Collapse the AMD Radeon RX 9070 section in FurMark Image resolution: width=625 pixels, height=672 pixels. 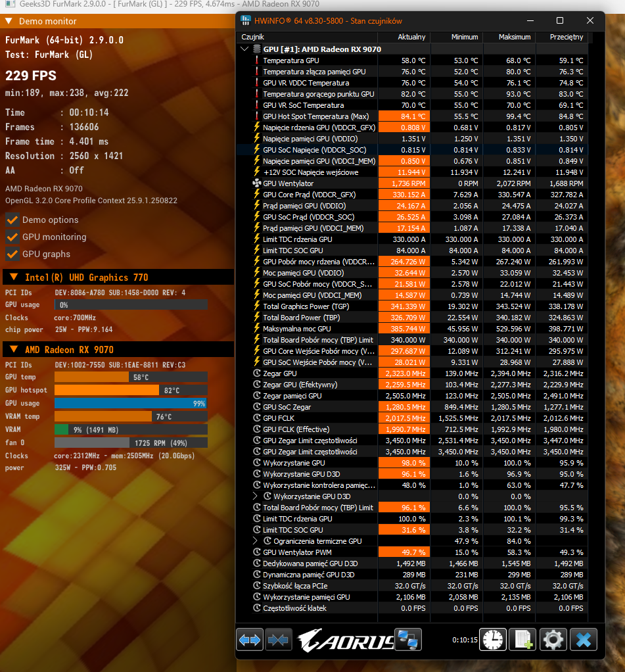[x=14, y=349]
